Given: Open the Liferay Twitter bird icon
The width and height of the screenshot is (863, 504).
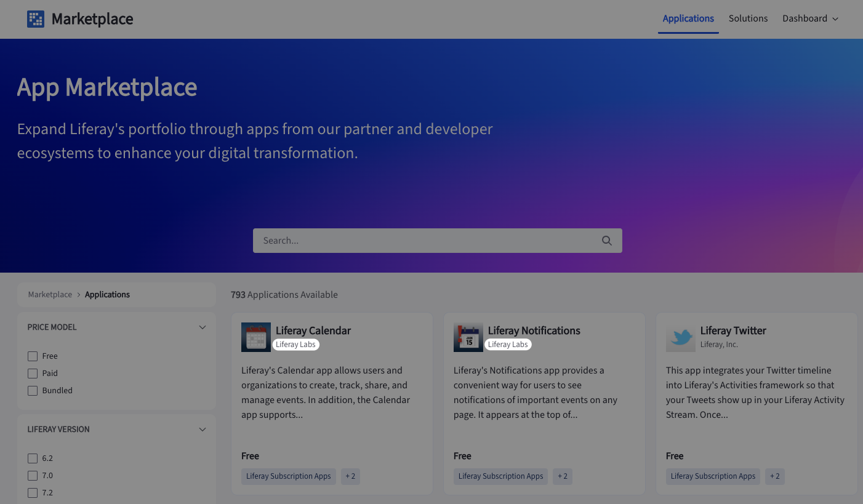Looking at the screenshot, I should pos(681,337).
